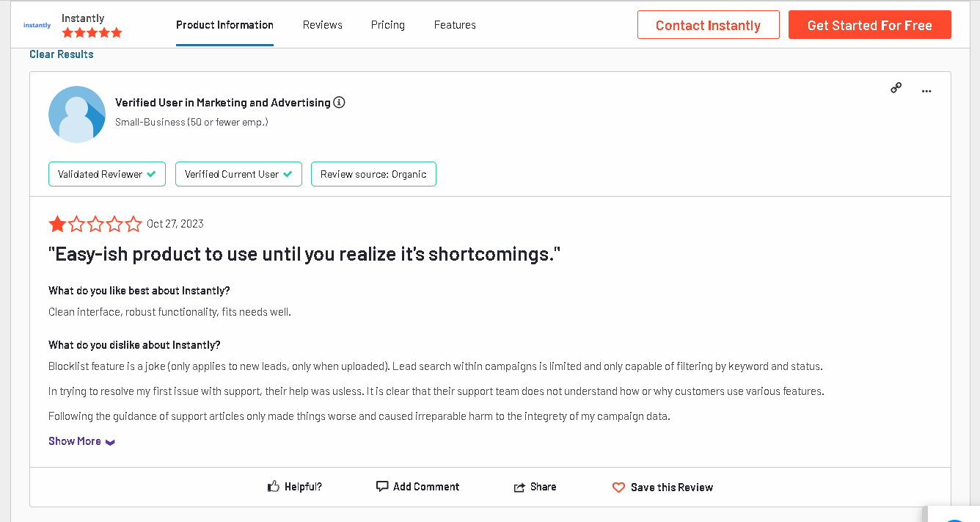The height and width of the screenshot is (522, 980).
Task: Select the Validated Reviewer badge
Action: 106,174
